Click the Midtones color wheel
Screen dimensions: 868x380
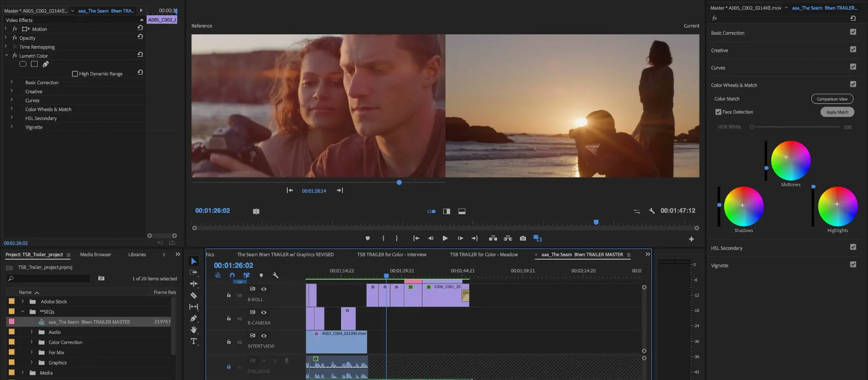[x=790, y=160]
